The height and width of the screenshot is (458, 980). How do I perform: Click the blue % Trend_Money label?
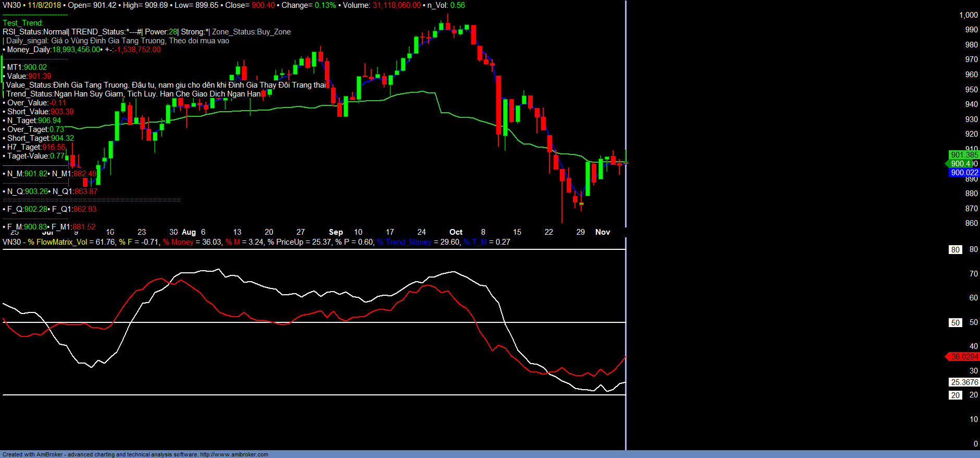[x=404, y=242]
